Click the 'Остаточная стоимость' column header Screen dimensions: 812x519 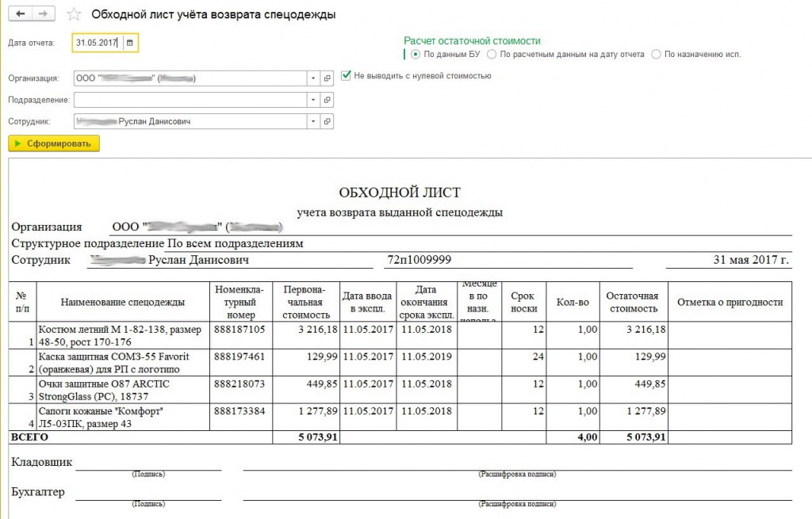pyautogui.click(x=633, y=302)
